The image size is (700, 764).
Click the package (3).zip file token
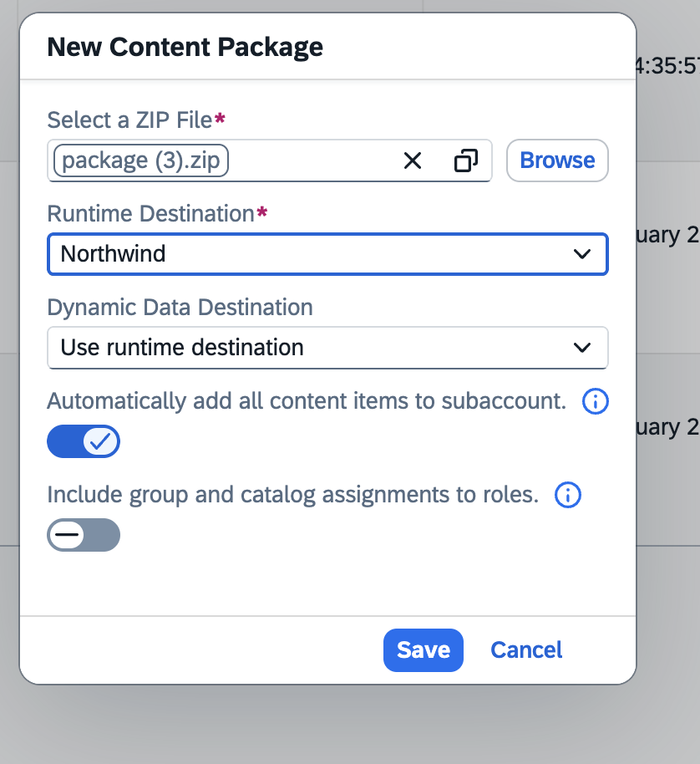139,160
